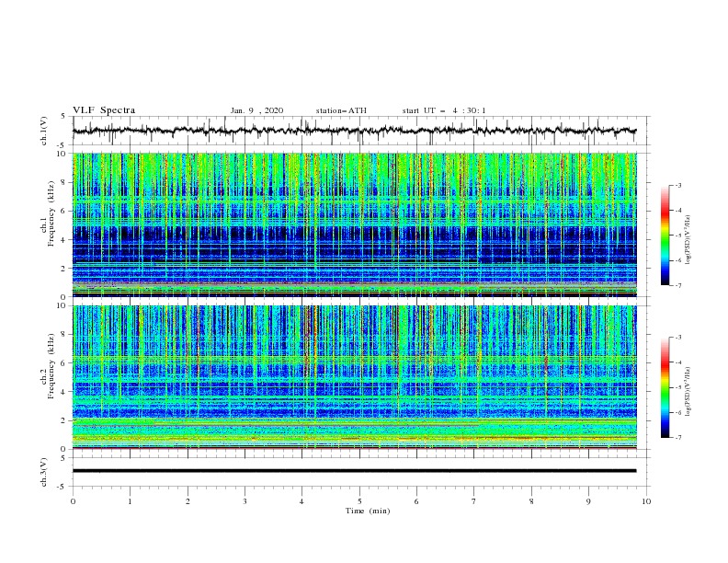The width and height of the screenshot is (728, 563).
Task: Click time axis tick label '10'
Action: pos(646,501)
